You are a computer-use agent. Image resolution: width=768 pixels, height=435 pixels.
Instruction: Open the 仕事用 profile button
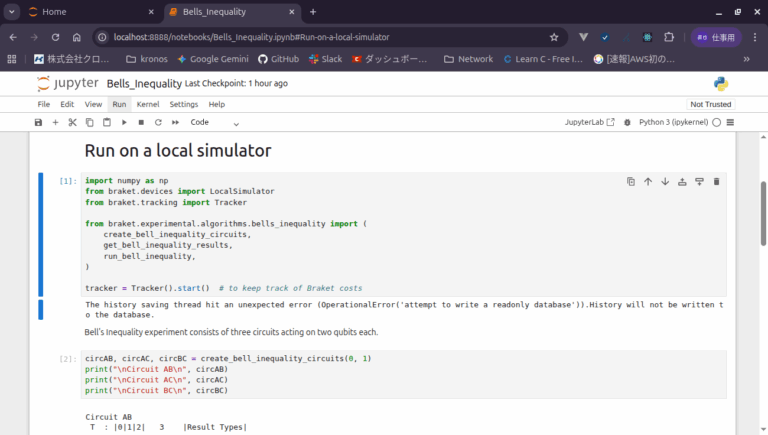pos(716,37)
